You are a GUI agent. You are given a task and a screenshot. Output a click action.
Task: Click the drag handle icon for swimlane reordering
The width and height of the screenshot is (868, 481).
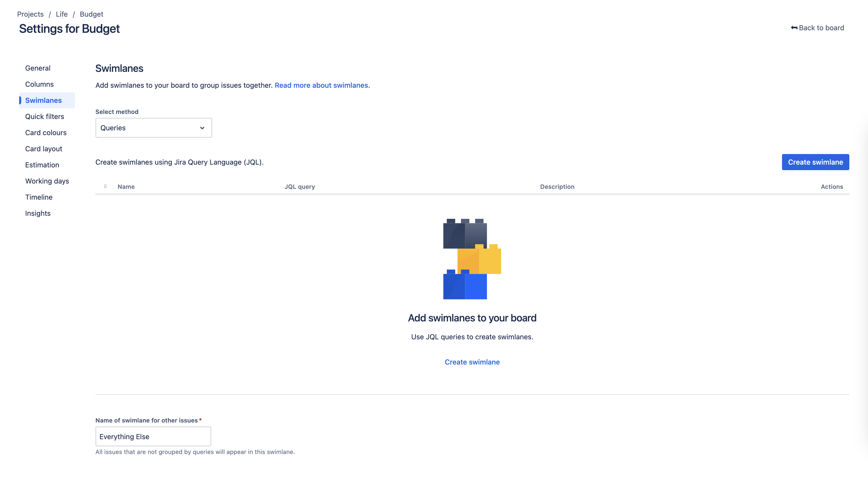pos(105,186)
